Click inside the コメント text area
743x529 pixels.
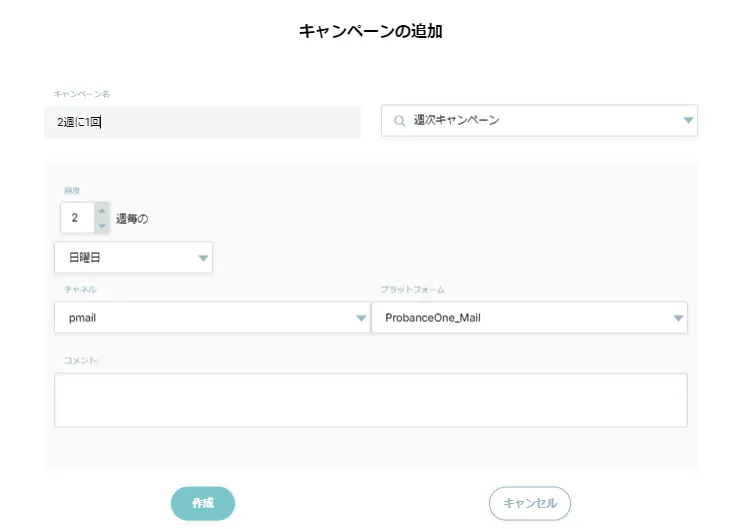pos(370,400)
